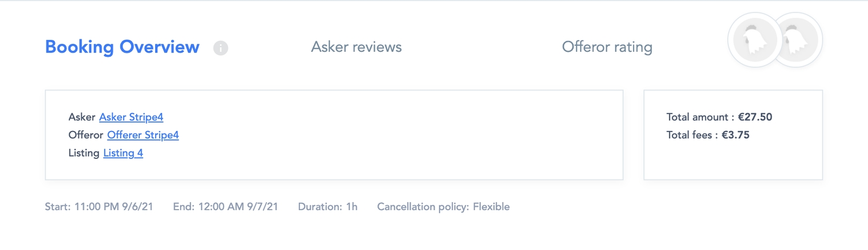868x250 pixels.
Task: Click the Total amount €27.50 text
Action: coord(719,117)
